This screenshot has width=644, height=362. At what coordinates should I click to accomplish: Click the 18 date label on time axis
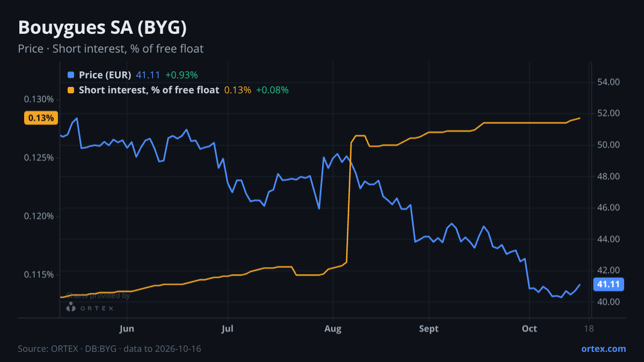[x=589, y=328]
